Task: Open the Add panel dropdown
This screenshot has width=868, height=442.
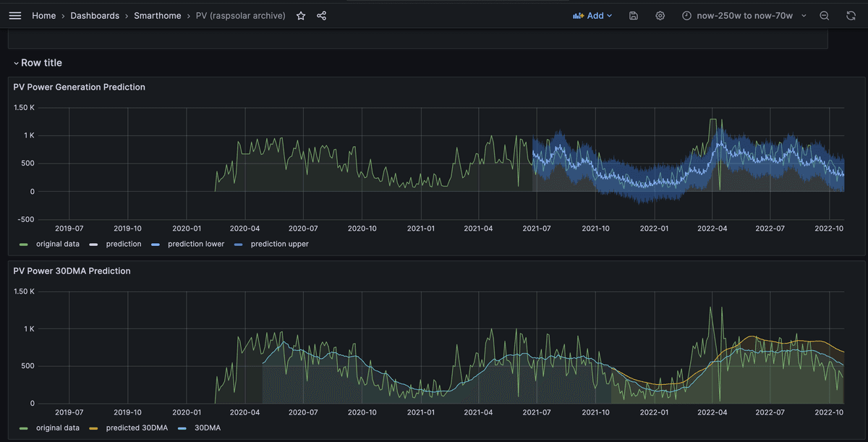Action: (592, 15)
